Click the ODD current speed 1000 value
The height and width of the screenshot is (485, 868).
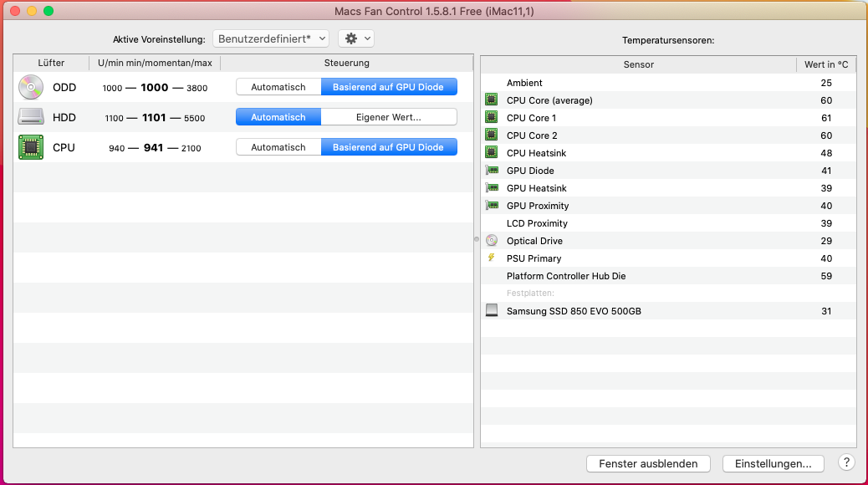155,88
